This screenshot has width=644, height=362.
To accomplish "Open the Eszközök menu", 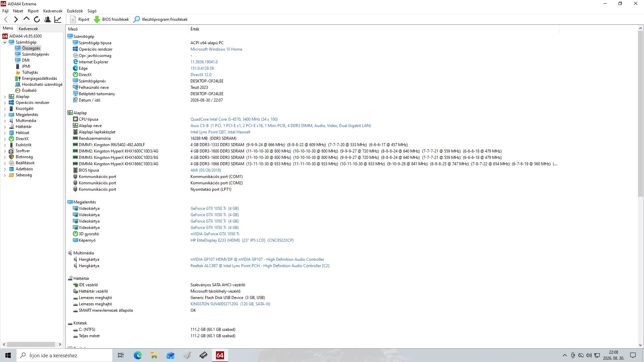I will tap(75, 11).
